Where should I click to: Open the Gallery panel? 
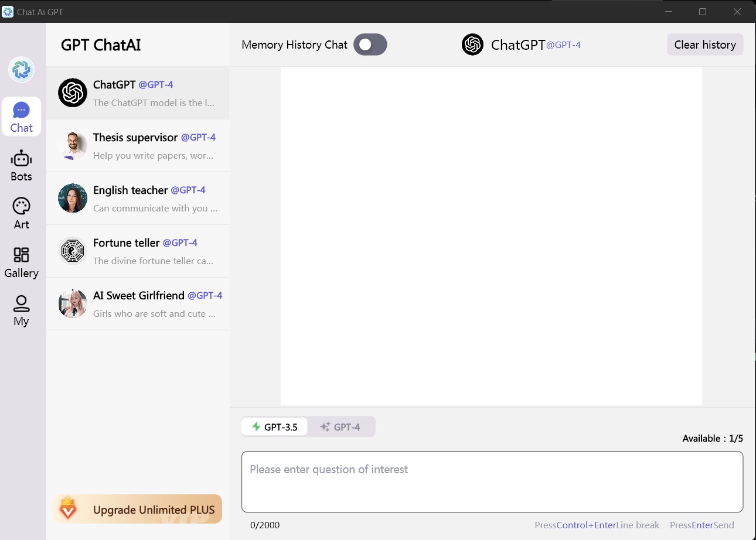(21, 262)
